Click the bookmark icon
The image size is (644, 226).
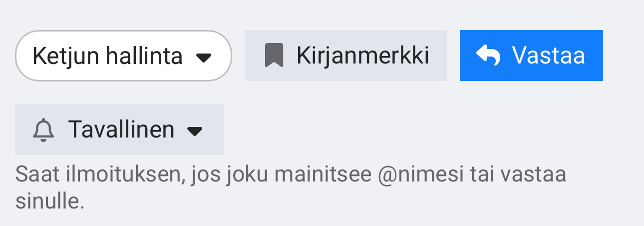click(274, 55)
